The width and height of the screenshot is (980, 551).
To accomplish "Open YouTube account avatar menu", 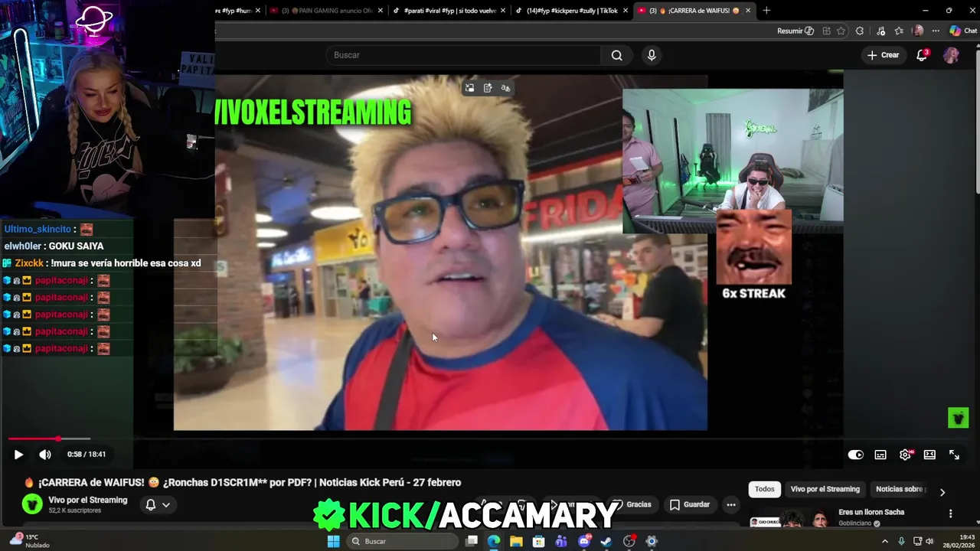I will tap(951, 55).
